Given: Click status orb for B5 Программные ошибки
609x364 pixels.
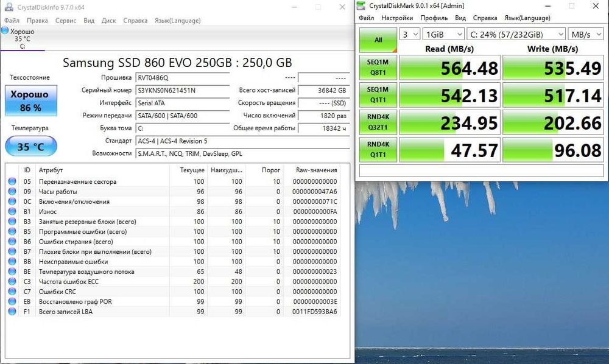Looking at the screenshot, I should pos(12,231).
